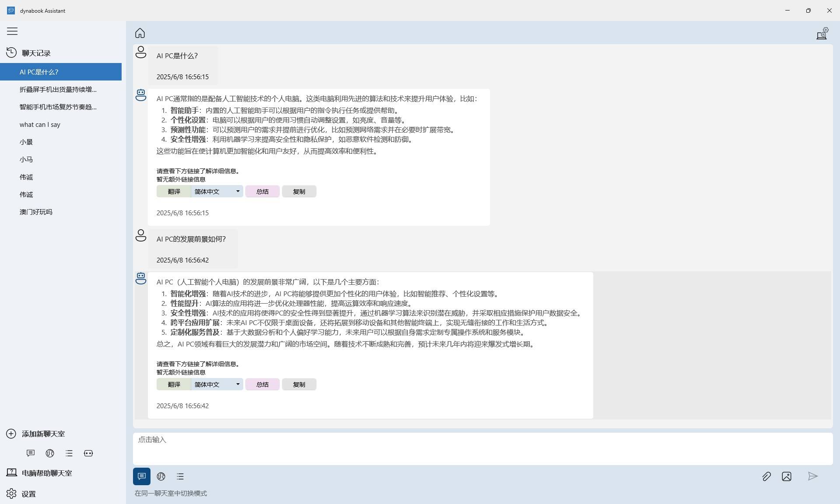Click 聊天记录 chat history header
Viewport: 840px width, 504px height.
click(x=36, y=53)
